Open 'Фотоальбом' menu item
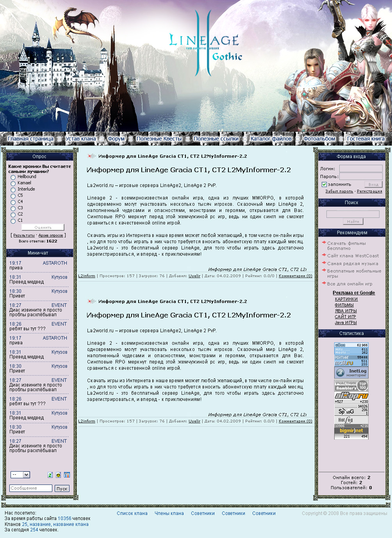The height and width of the screenshot is (538, 392). click(x=319, y=139)
